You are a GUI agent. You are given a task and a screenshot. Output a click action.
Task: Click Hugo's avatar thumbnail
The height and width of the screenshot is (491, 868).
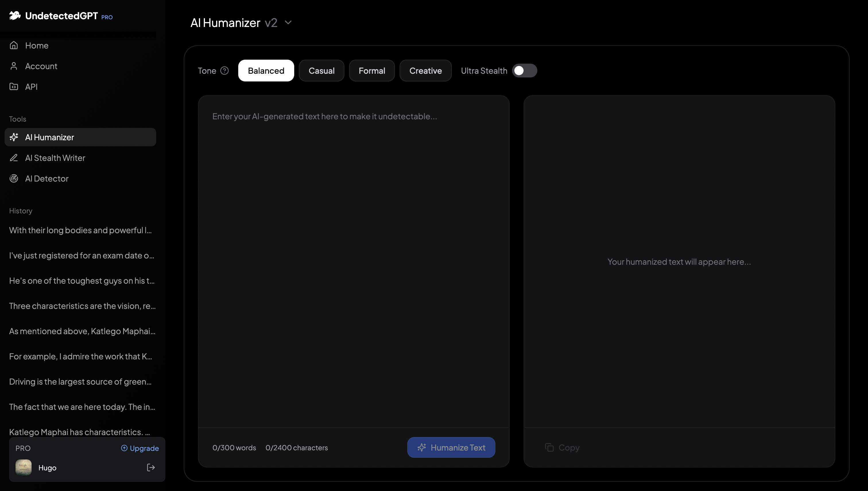click(x=23, y=468)
